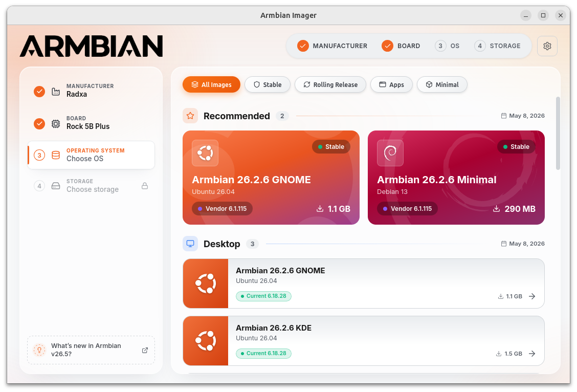The image size is (577, 392).
Task: Click calendar icon in Desktop header
Action: 504,244
